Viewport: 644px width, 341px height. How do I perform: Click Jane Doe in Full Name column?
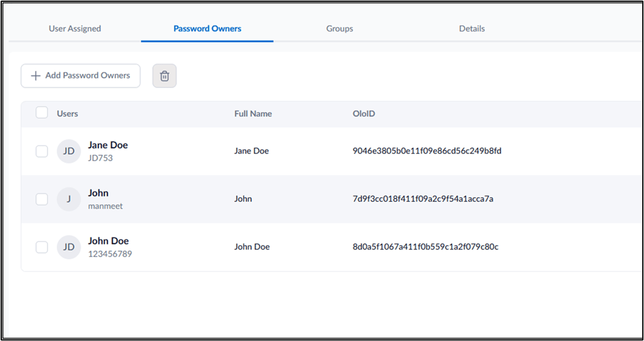(251, 151)
